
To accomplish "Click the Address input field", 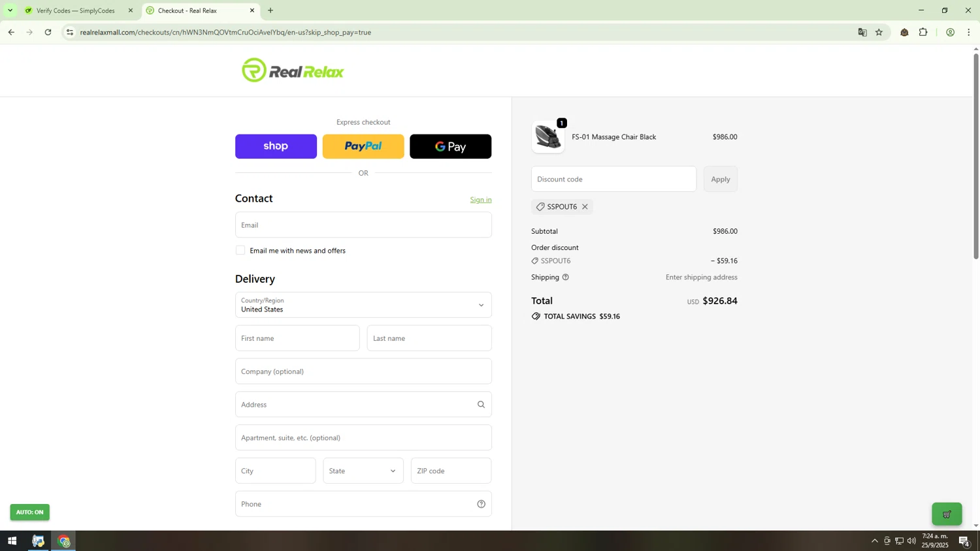I will click(363, 405).
